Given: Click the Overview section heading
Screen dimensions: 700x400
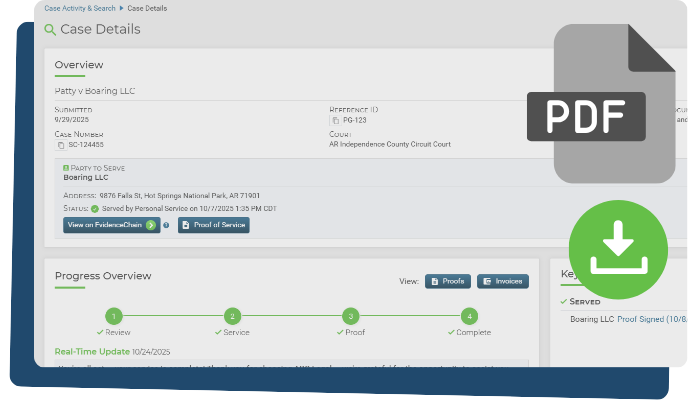Looking at the screenshot, I should (79, 65).
